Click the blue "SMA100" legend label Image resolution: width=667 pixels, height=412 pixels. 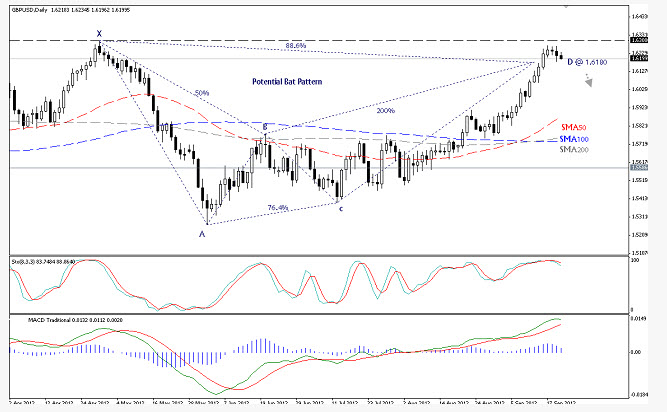point(574,139)
